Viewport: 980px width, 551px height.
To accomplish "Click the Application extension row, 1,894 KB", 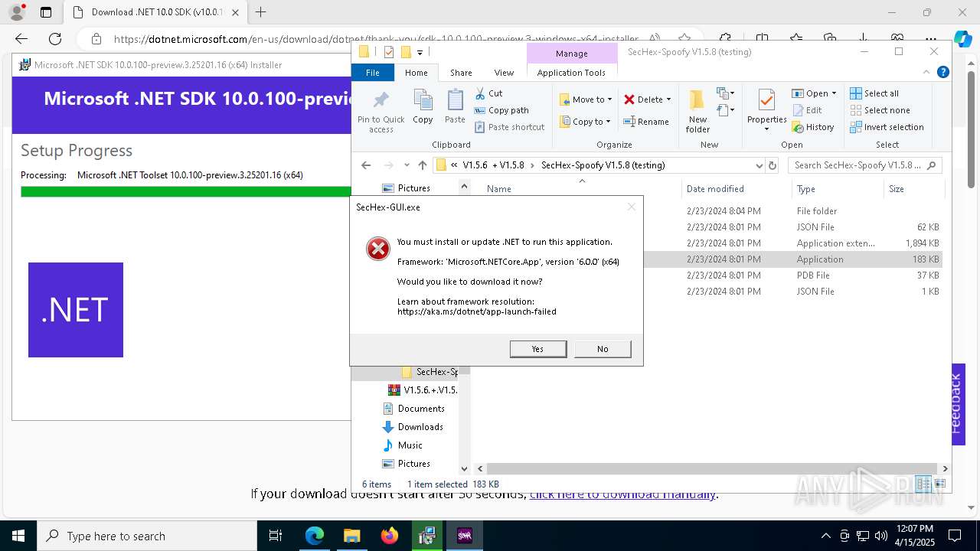I will (x=714, y=243).
